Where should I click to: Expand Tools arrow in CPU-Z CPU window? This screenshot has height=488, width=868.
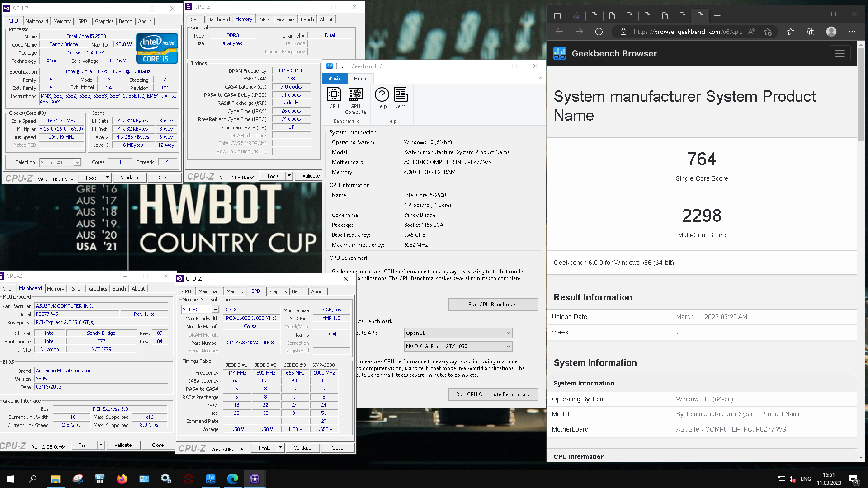point(107,178)
